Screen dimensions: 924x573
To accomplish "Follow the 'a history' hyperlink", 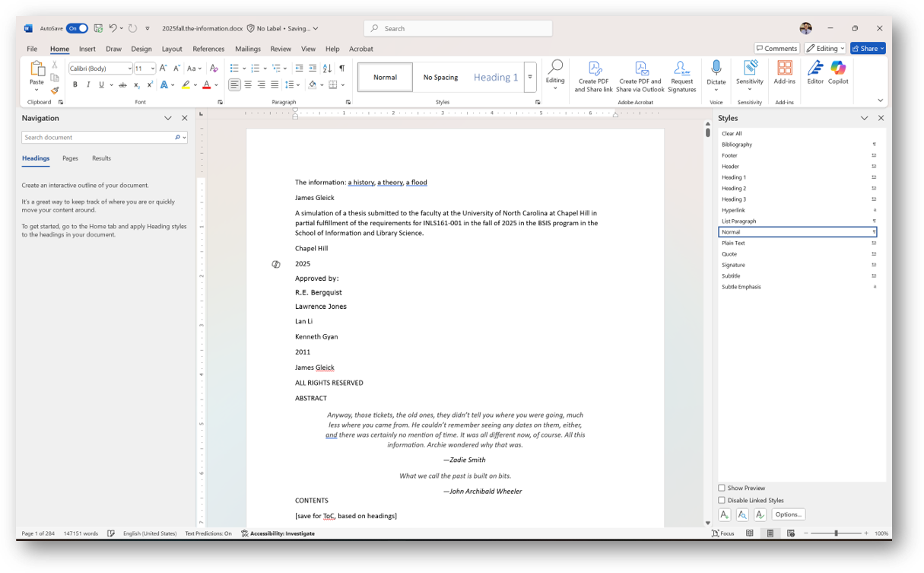I will pos(360,182).
